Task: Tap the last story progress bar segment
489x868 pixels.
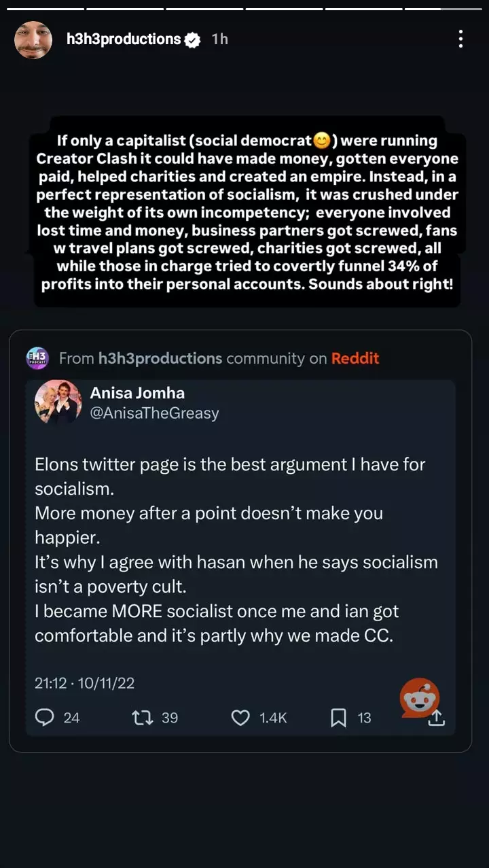Action: coord(443,8)
